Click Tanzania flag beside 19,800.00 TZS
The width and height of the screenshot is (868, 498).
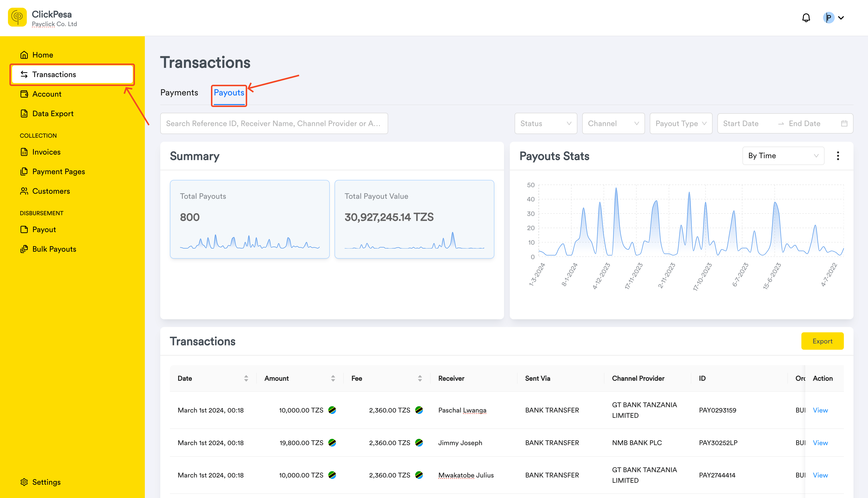(x=332, y=443)
